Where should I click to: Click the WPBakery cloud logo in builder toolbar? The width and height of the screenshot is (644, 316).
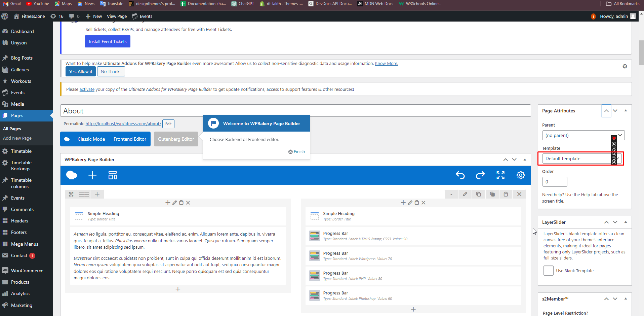[x=72, y=175]
